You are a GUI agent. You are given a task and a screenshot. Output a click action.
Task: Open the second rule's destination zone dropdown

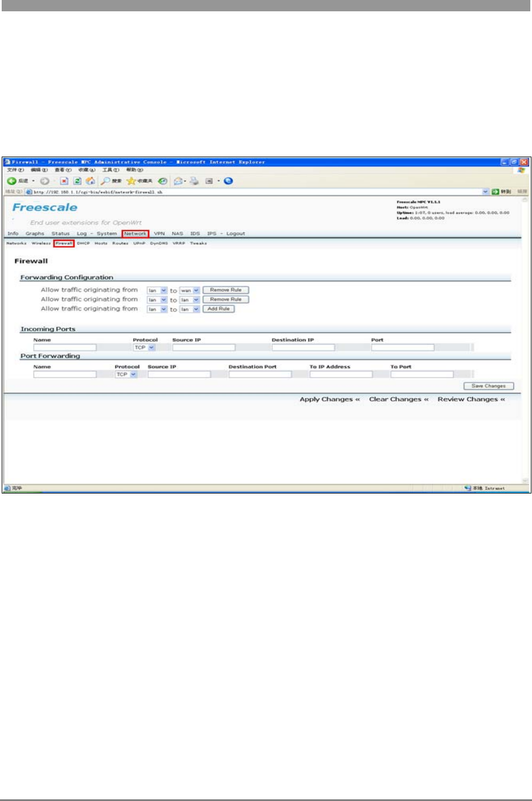click(190, 300)
